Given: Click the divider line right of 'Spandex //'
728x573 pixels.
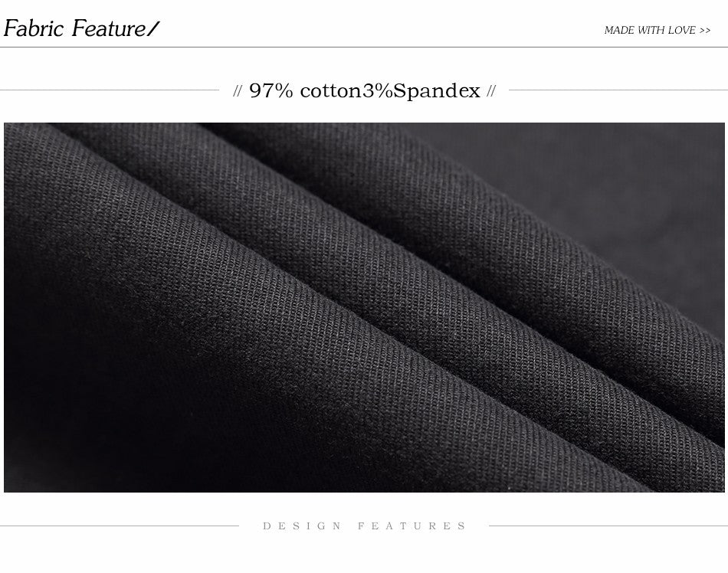Looking at the screenshot, I should [618, 90].
